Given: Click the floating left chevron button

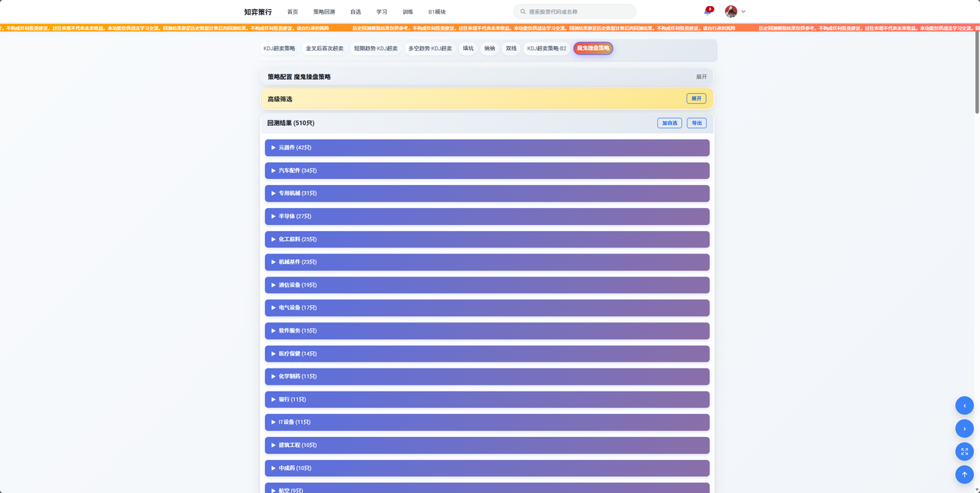Looking at the screenshot, I should pos(964,405).
